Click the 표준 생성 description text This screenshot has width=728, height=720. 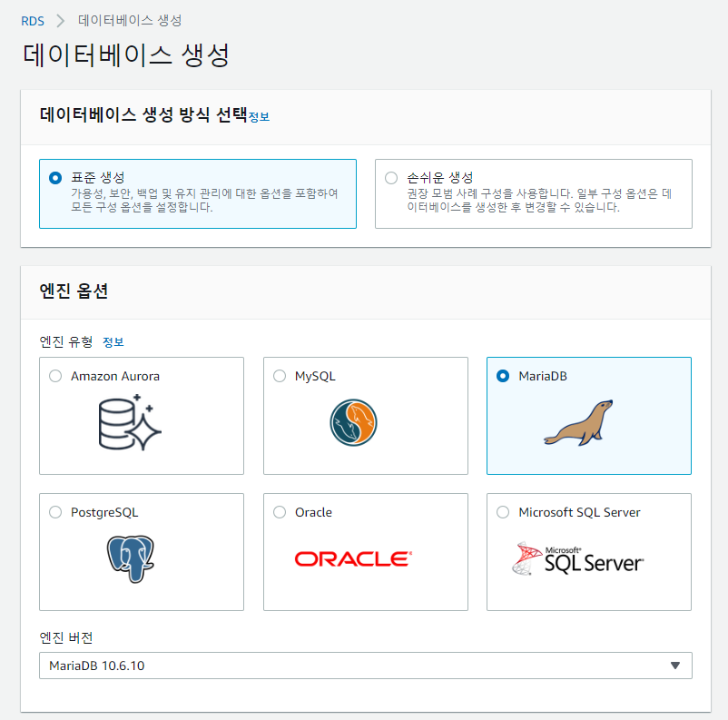point(204,201)
